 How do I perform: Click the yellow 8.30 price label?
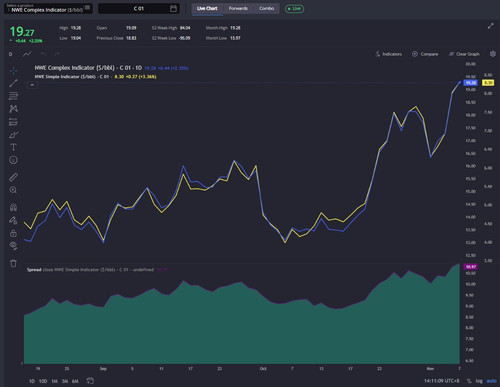click(x=488, y=83)
